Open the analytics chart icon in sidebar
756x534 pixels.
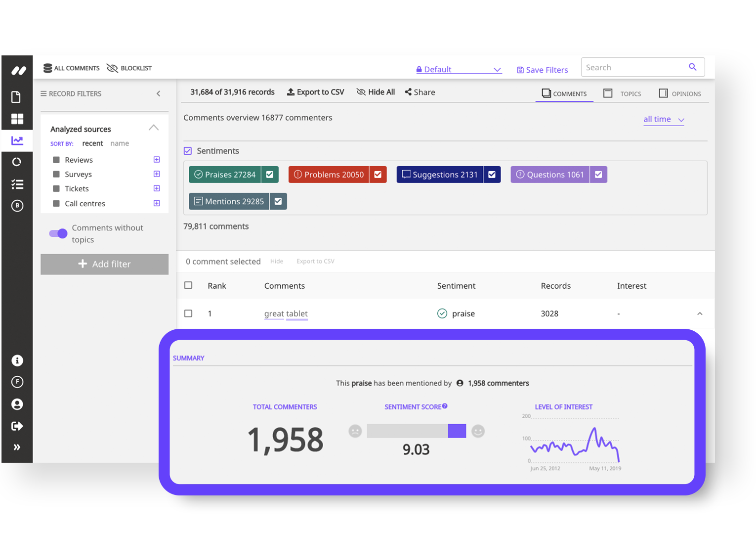16,140
